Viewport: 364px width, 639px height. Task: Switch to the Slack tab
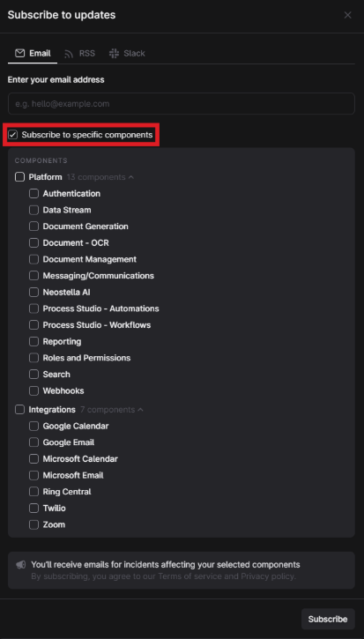[127, 54]
